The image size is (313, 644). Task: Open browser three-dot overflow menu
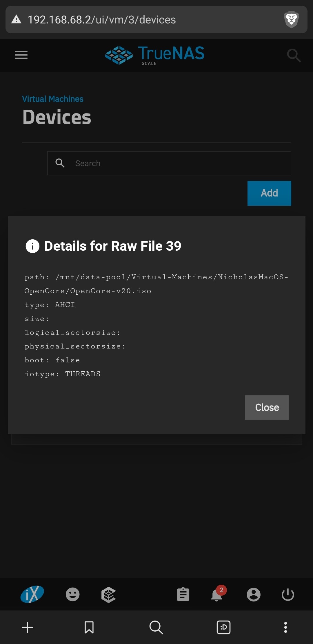coord(285,627)
